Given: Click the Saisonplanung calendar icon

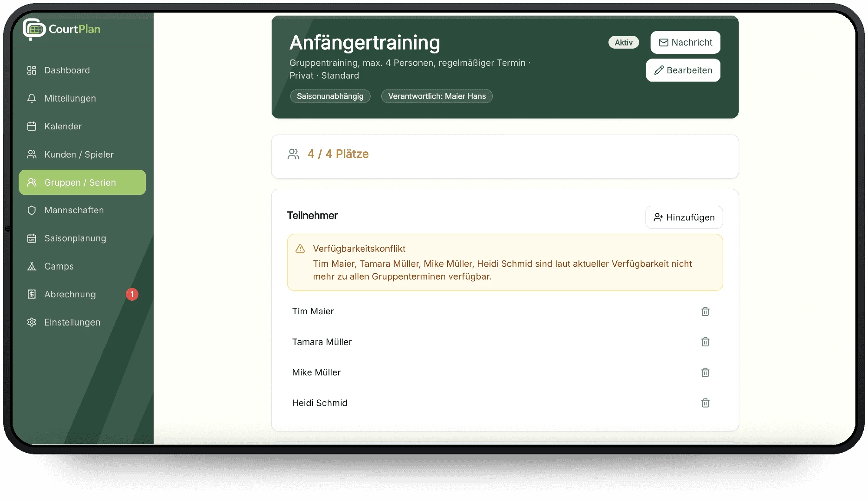Looking at the screenshot, I should click(32, 238).
